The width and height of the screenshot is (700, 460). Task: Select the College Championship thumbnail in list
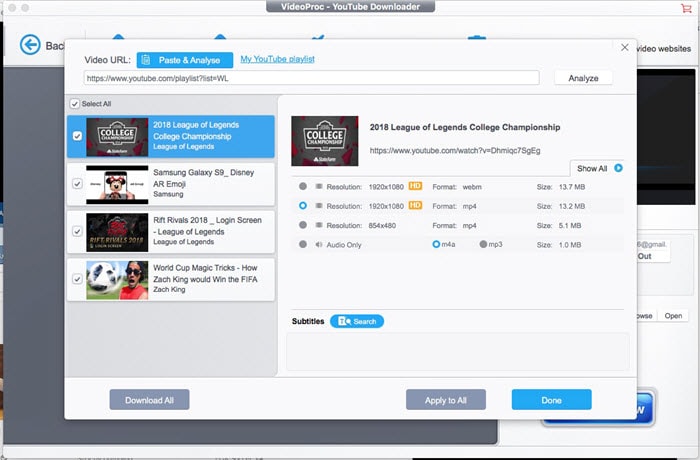coord(117,137)
